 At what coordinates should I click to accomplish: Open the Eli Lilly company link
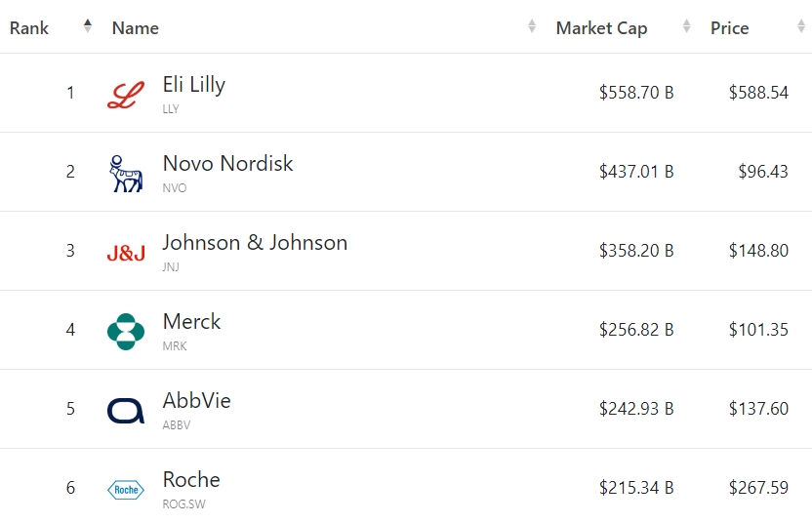click(193, 85)
